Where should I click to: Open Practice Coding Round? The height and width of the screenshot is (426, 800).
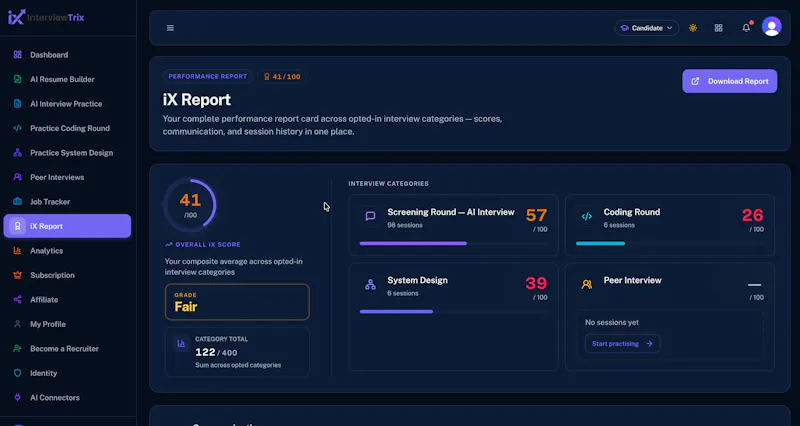point(67,128)
